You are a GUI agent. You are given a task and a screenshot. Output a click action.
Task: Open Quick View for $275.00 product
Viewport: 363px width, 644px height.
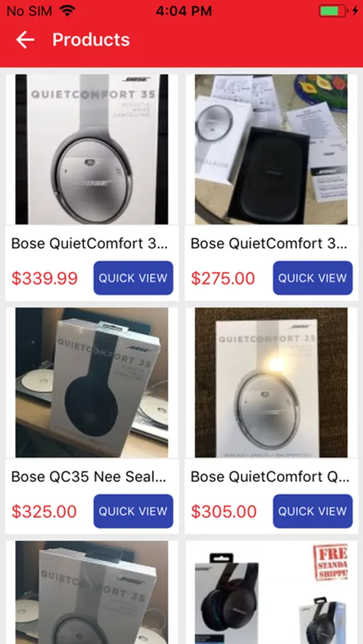pos(313,278)
